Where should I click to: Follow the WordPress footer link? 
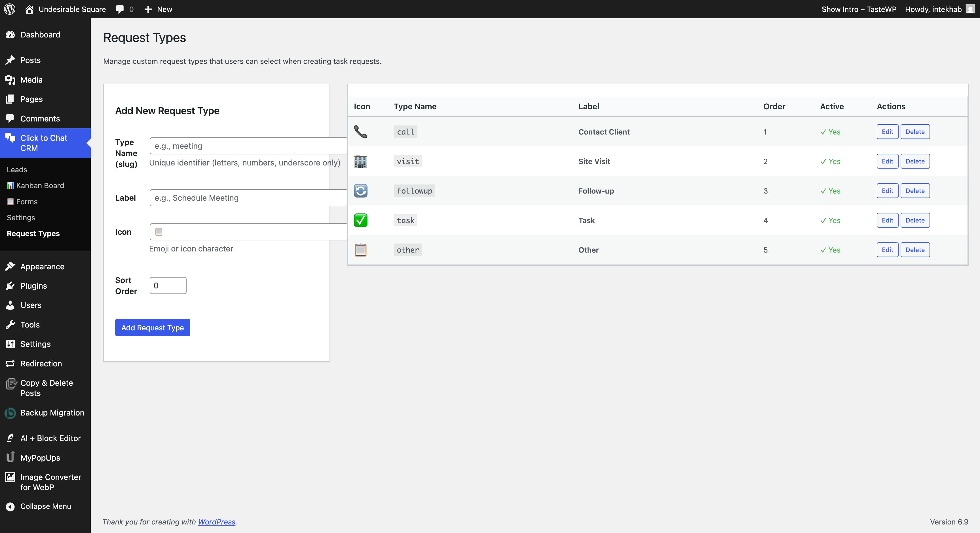coord(216,522)
